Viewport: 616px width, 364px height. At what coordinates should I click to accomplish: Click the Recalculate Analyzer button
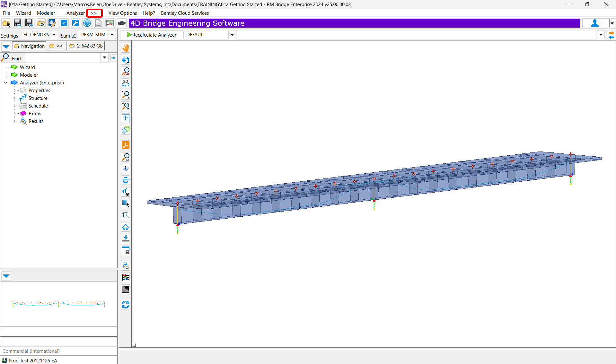(x=152, y=35)
